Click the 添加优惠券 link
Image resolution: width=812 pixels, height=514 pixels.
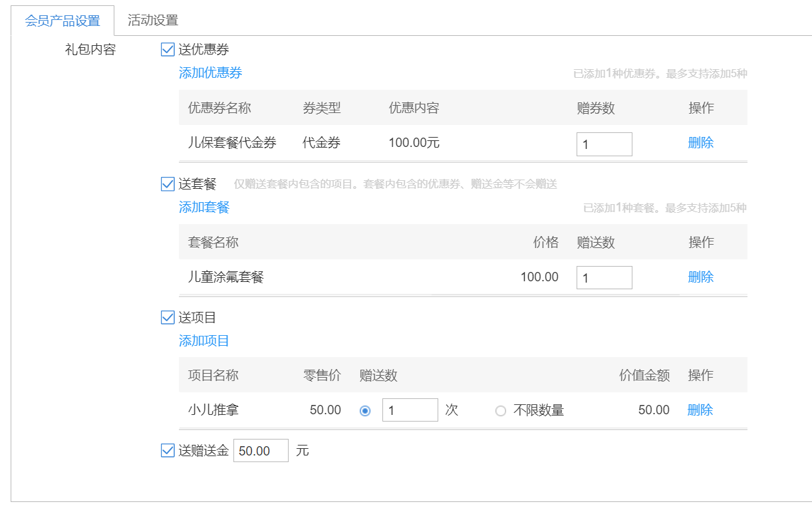click(210, 73)
